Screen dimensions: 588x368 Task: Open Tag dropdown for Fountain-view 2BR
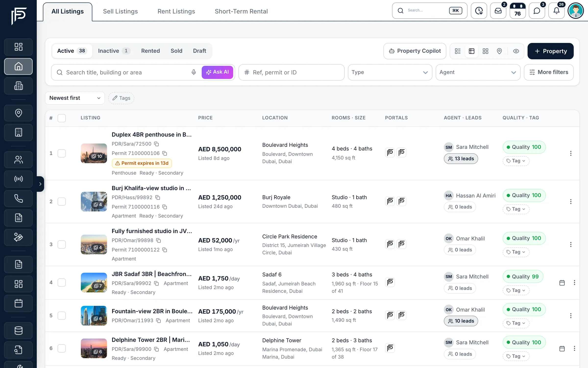point(516,323)
